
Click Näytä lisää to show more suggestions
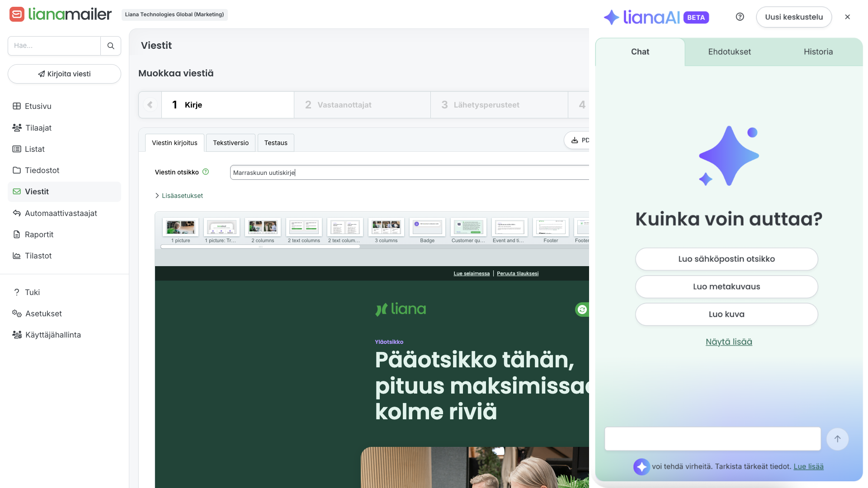pos(729,342)
